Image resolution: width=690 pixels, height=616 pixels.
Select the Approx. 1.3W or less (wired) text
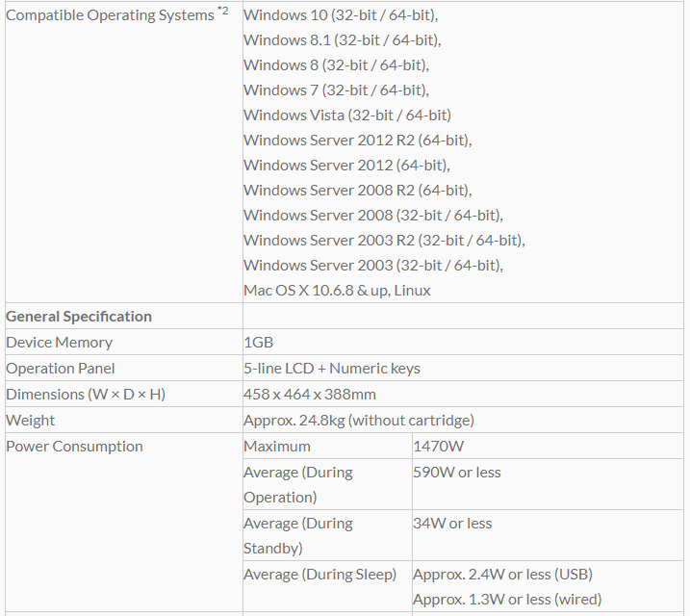pos(507,600)
